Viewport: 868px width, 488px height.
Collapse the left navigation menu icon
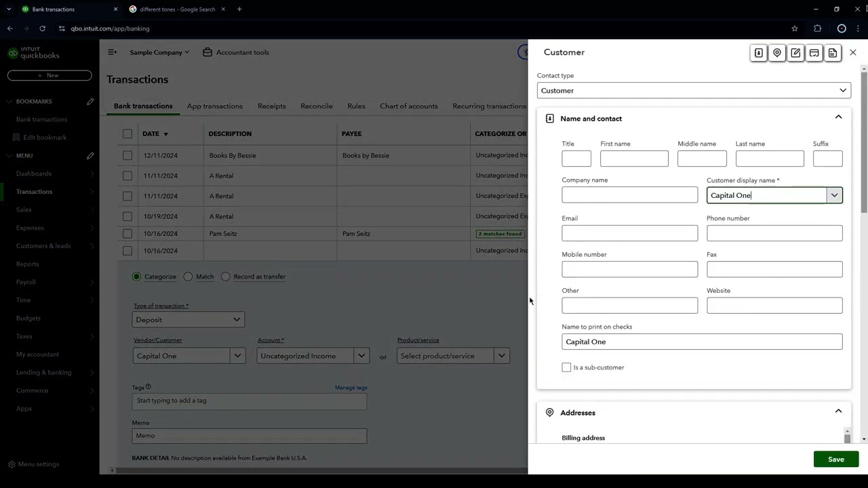[113, 52]
